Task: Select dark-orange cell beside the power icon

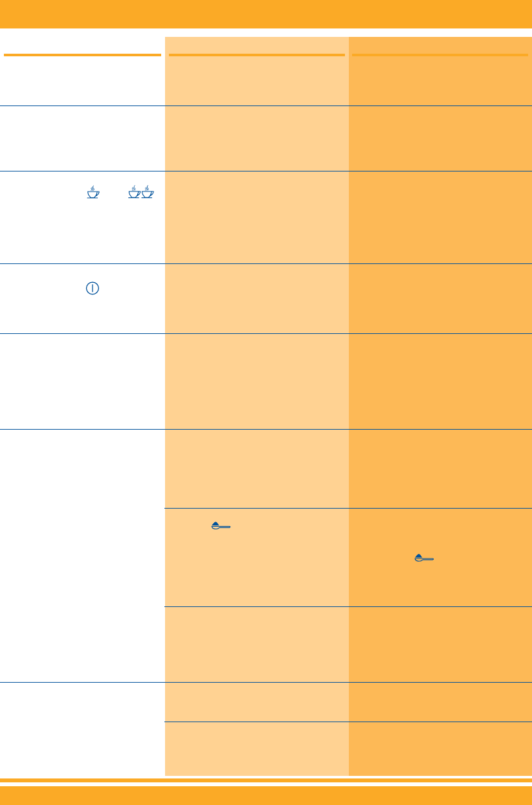Action: tap(440, 298)
